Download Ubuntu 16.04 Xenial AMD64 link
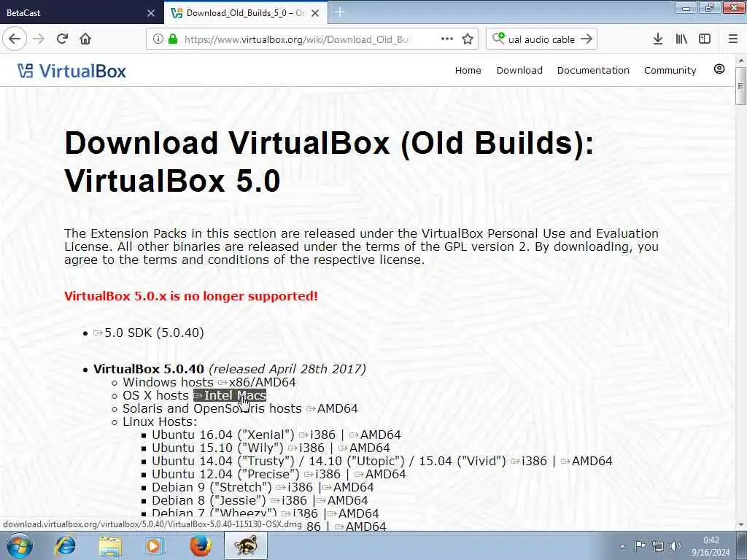747x560 pixels. pyautogui.click(x=376, y=435)
